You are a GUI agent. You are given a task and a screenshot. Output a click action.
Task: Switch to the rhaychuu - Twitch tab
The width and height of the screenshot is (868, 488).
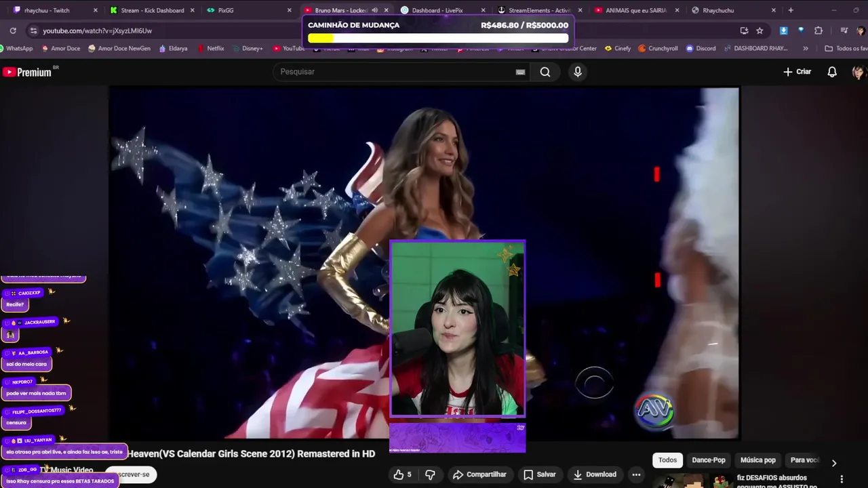[51, 10]
